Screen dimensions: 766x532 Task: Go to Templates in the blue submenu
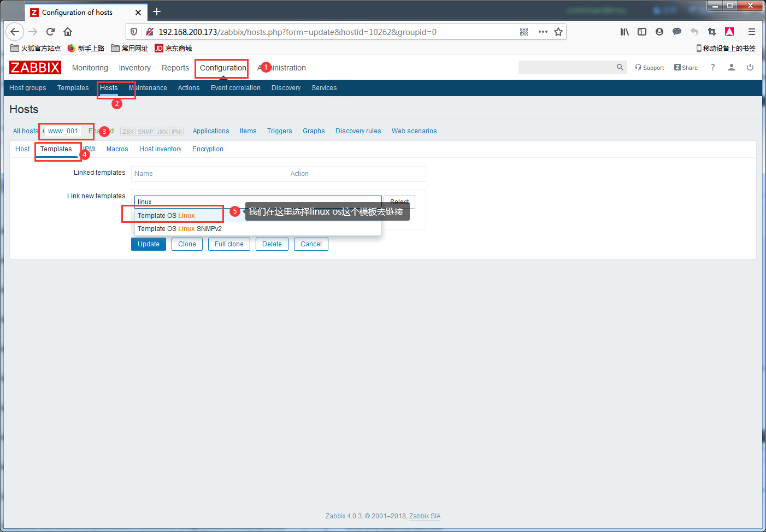pyautogui.click(x=73, y=88)
